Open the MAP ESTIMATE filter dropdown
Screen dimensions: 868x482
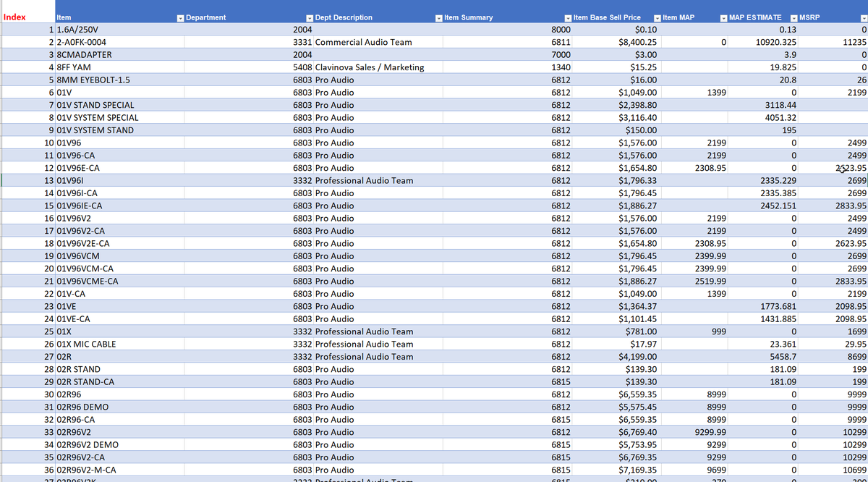tap(794, 17)
